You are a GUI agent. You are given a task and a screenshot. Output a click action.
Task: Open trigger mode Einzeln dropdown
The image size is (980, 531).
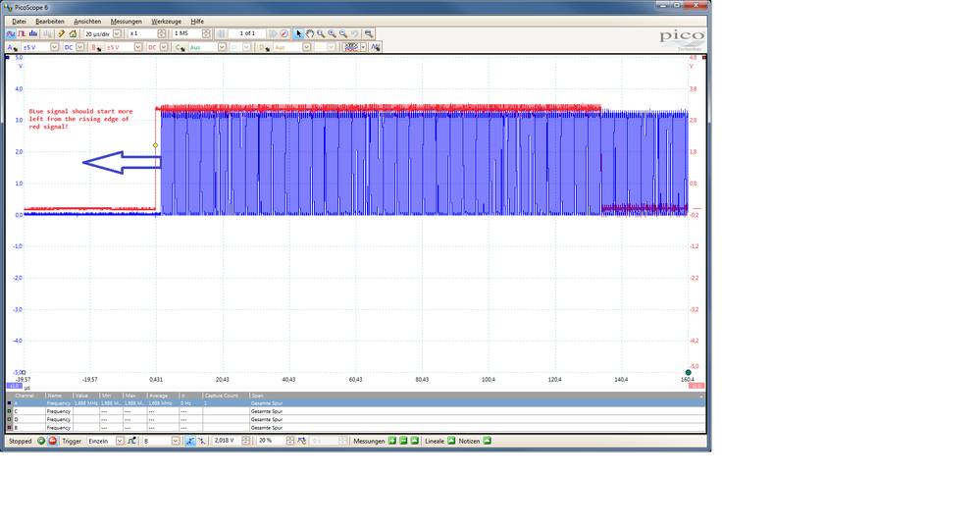[x=120, y=441]
